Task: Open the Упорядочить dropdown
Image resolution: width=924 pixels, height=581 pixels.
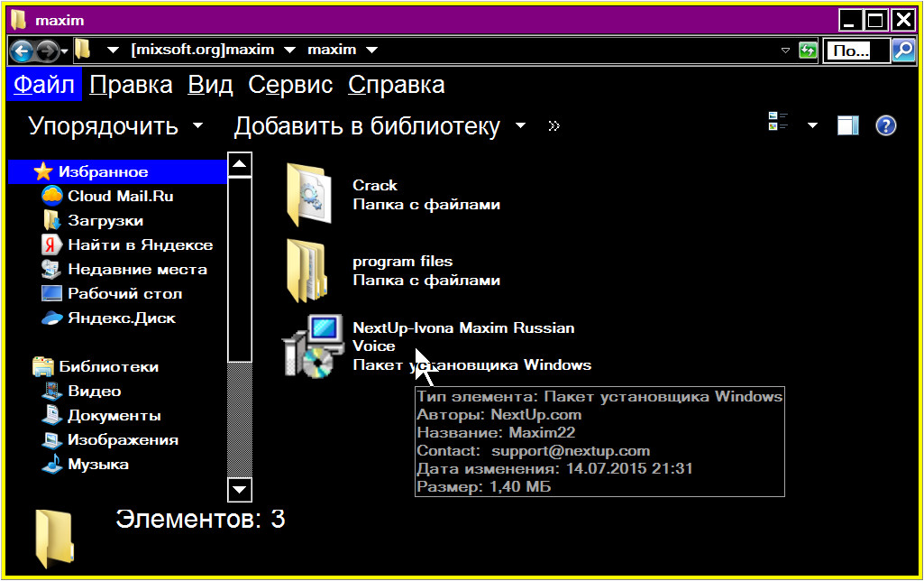Action: coord(115,125)
